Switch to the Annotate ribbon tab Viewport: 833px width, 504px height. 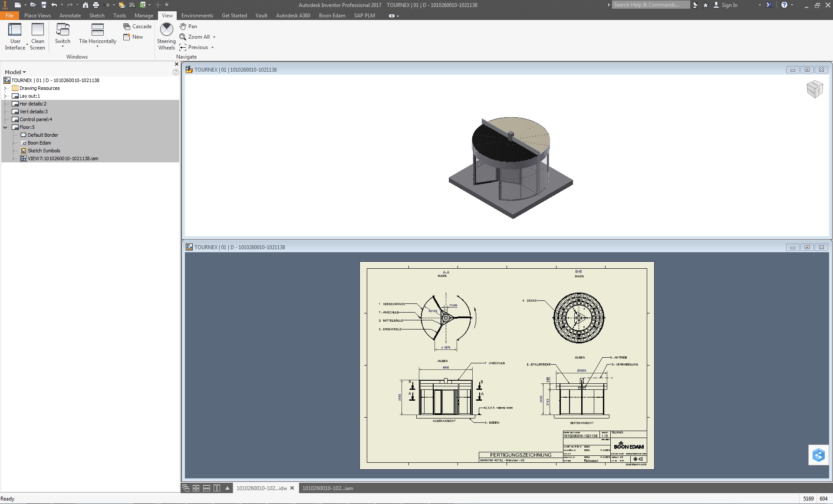[x=70, y=16]
